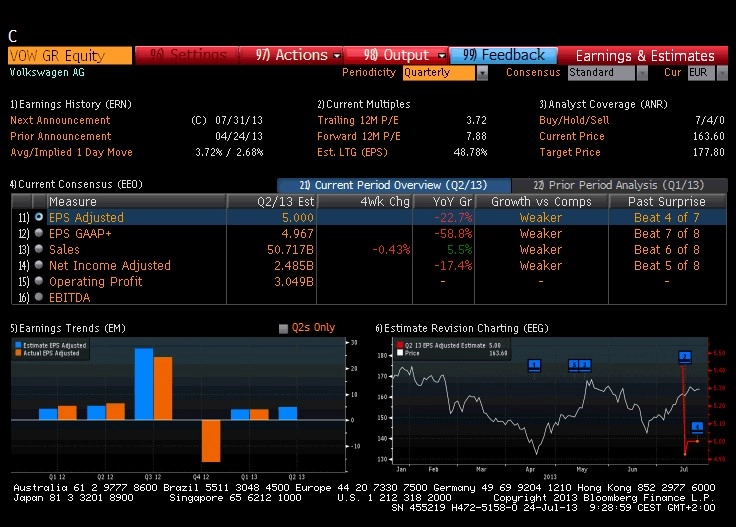
Task: Open the Consensus Standard dropdown arrow
Action: [642, 73]
